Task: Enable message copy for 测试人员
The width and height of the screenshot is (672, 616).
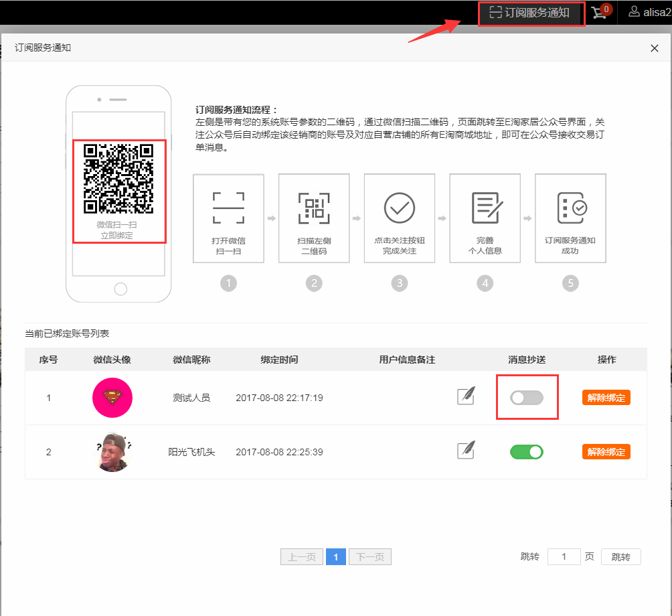Action: pos(527,398)
